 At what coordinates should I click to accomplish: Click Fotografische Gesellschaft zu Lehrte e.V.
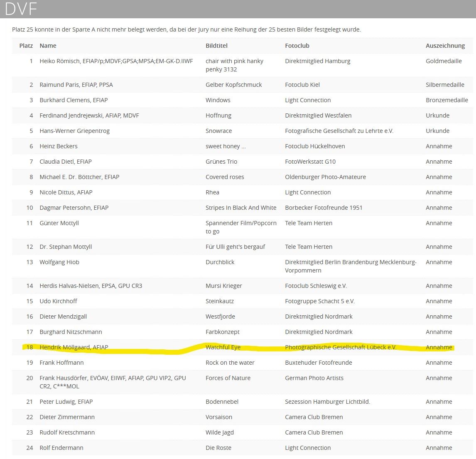point(339,131)
